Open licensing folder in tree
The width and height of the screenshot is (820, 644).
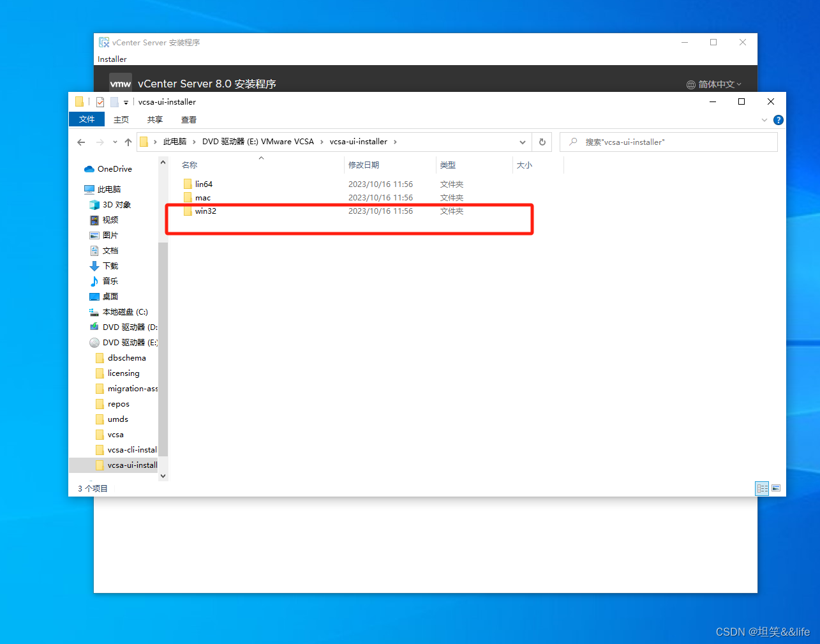click(123, 373)
